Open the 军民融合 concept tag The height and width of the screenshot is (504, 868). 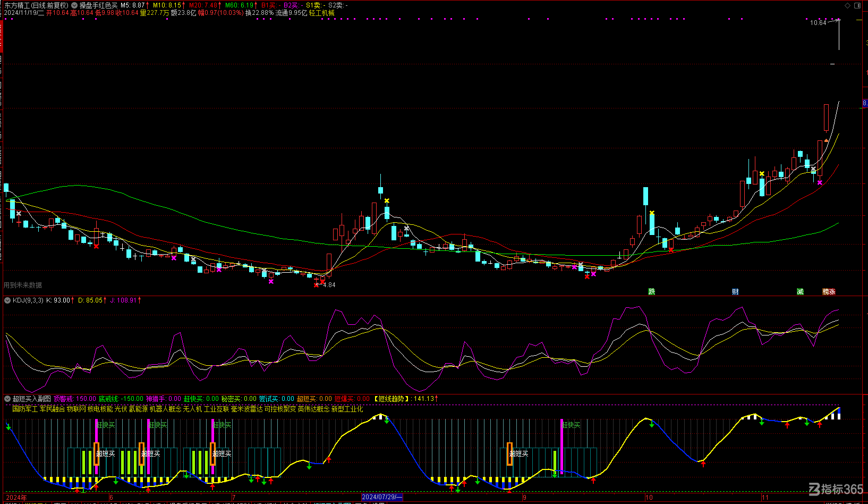[52, 409]
